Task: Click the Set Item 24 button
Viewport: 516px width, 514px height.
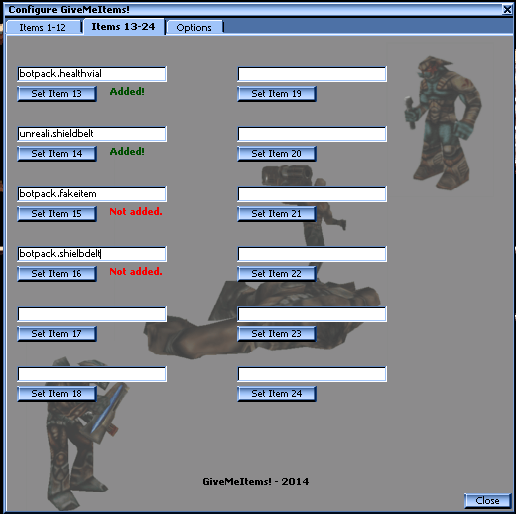Action: point(277,394)
